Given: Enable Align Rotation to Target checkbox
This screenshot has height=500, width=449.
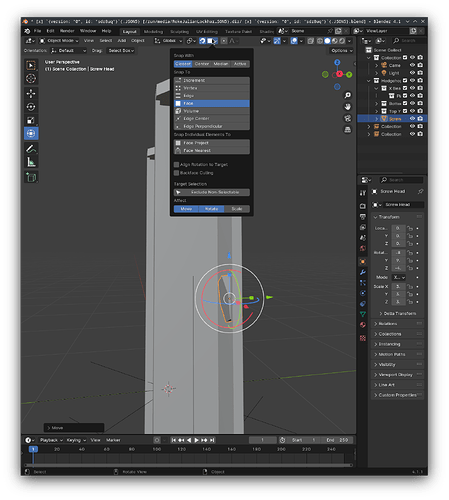Looking at the screenshot, I should point(177,165).
